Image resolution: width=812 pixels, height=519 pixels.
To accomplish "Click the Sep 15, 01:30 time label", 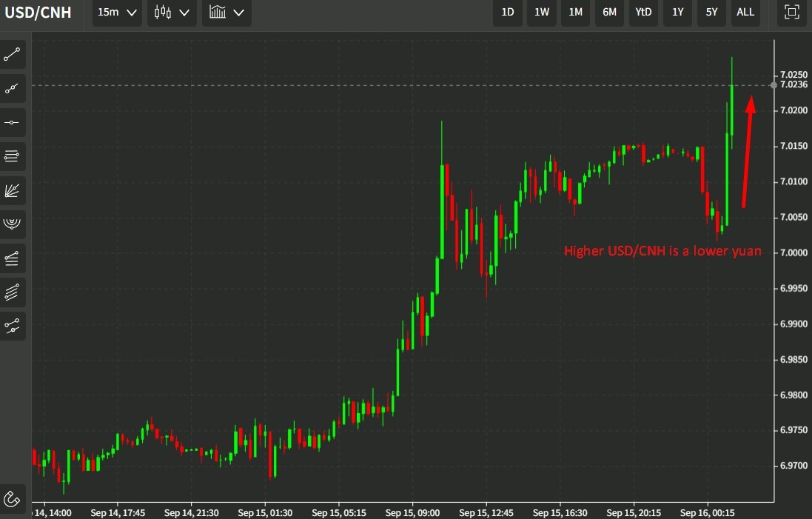I will click(265, 513).
